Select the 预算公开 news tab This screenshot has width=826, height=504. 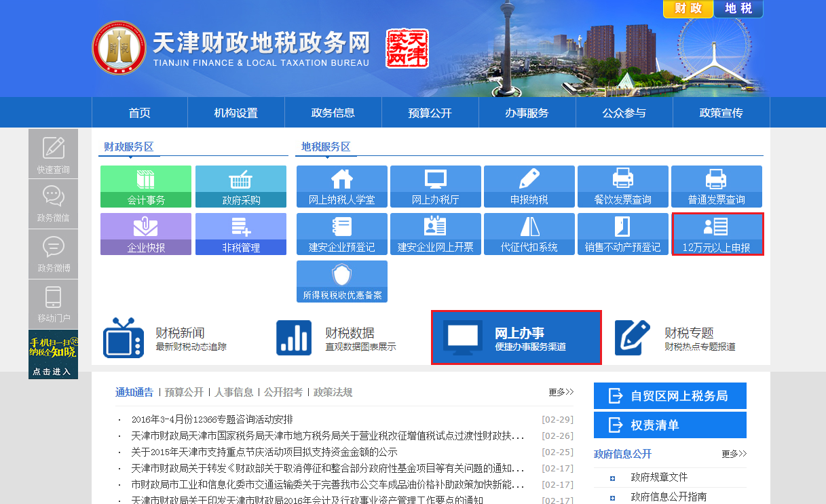184,392
